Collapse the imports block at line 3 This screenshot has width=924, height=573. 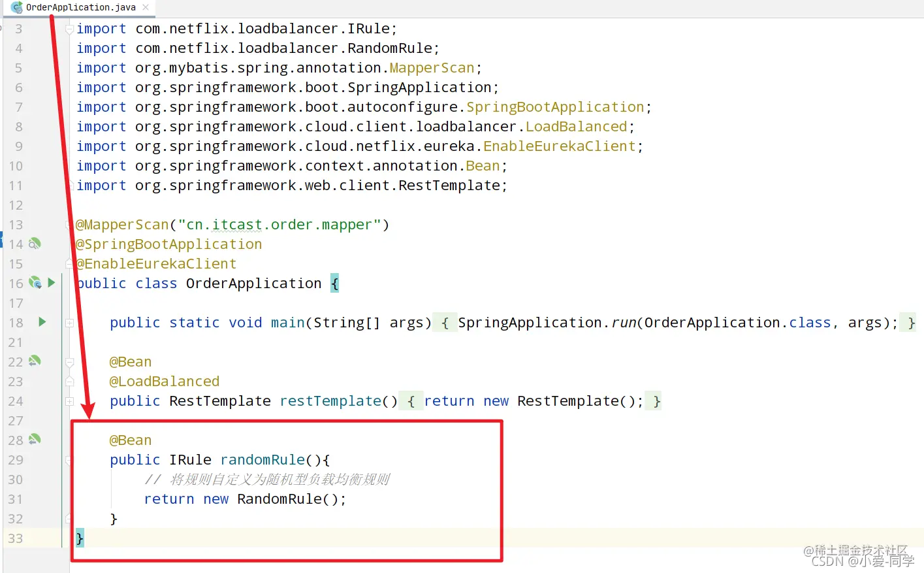69,29
